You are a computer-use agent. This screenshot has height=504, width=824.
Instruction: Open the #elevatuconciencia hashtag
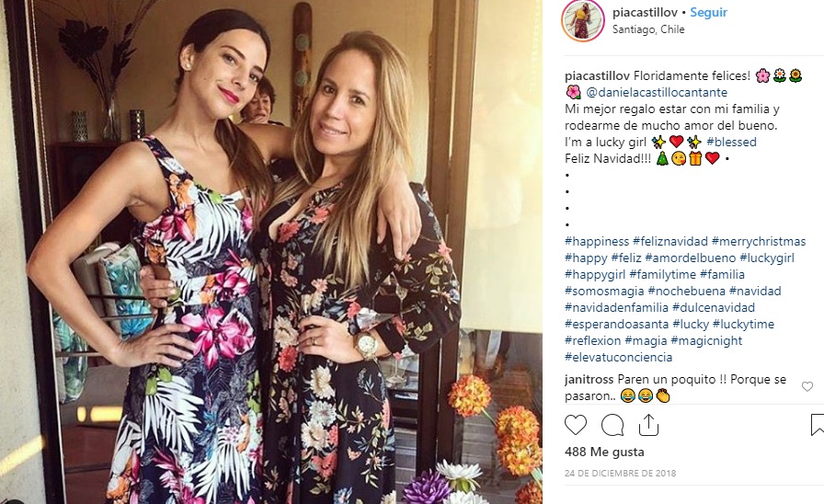(x=619, y=358)
